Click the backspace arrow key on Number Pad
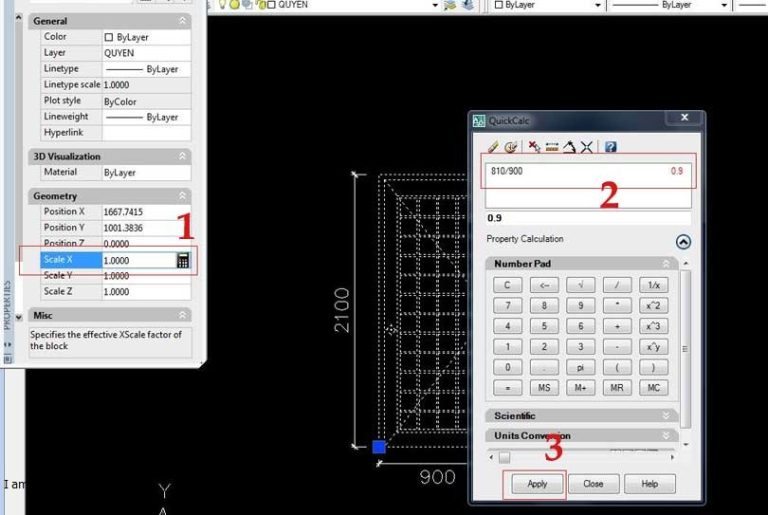The image size is (768, 515). coord(544,285)
